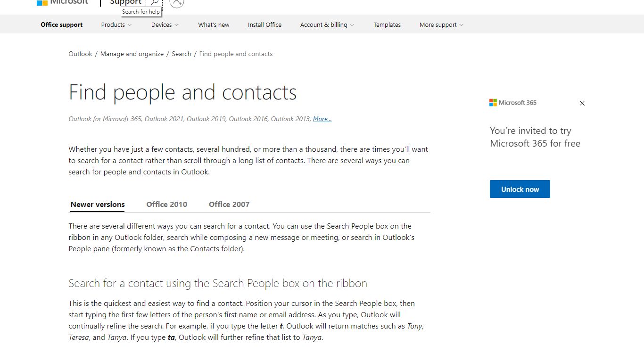Navigate to Manage and organize breadcrumb
The width and height of the screenshot is (644, 362).
132,54
